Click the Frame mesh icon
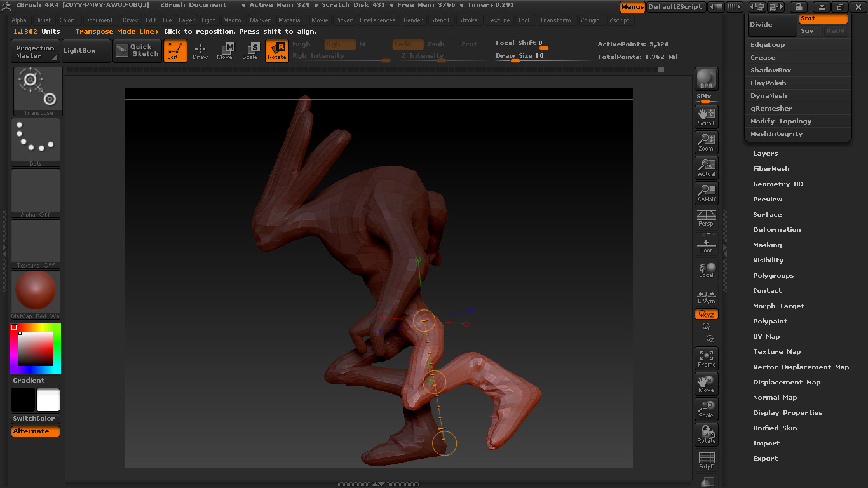868x488 pixels. click(x=706, y=358)
